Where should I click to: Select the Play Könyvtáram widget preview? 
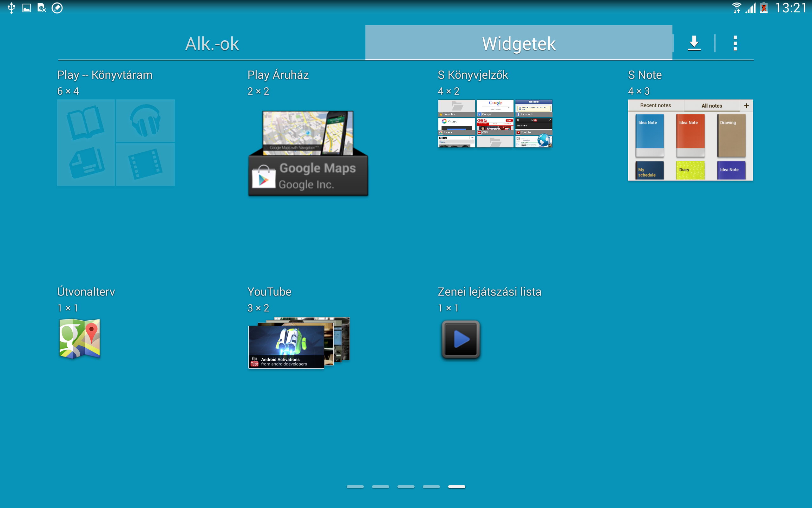click(116, 143)
